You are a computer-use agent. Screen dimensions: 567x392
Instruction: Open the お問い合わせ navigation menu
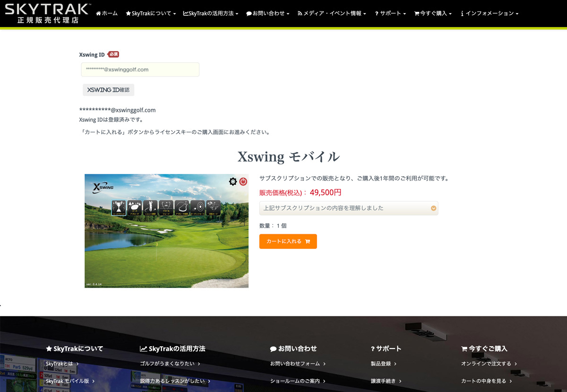click(268, 14)
